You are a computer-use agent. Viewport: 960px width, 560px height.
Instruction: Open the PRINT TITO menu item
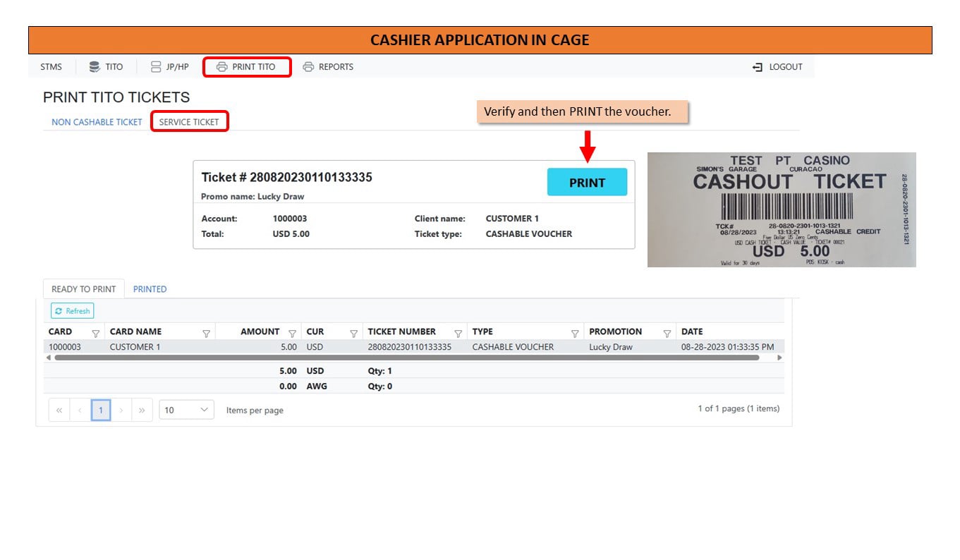tap(246, 67)
